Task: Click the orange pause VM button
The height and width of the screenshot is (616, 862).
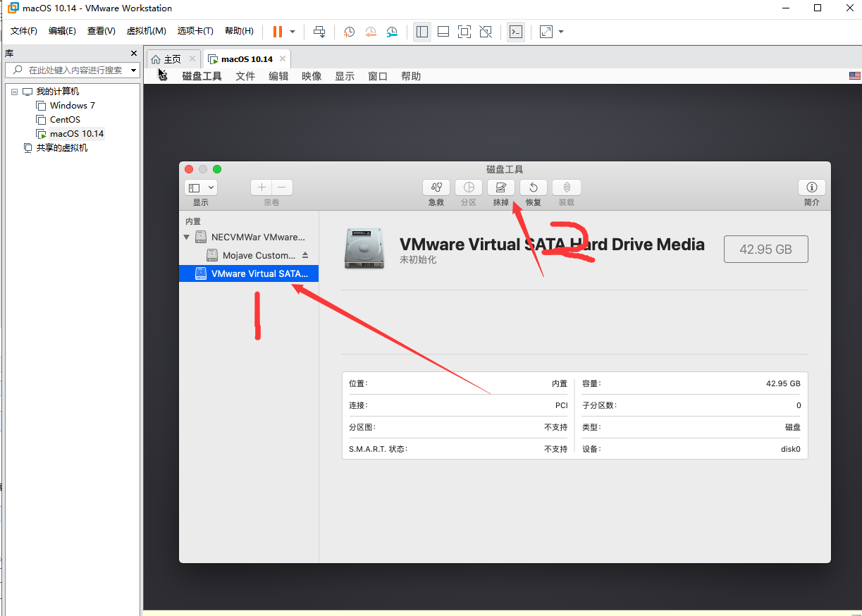Action: [x=278, y=32]
